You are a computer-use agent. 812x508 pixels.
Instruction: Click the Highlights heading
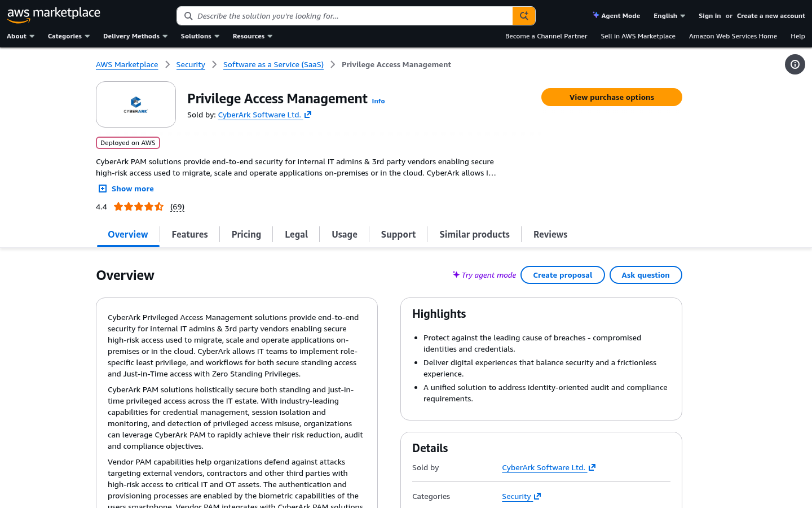[x=439, y=314]
